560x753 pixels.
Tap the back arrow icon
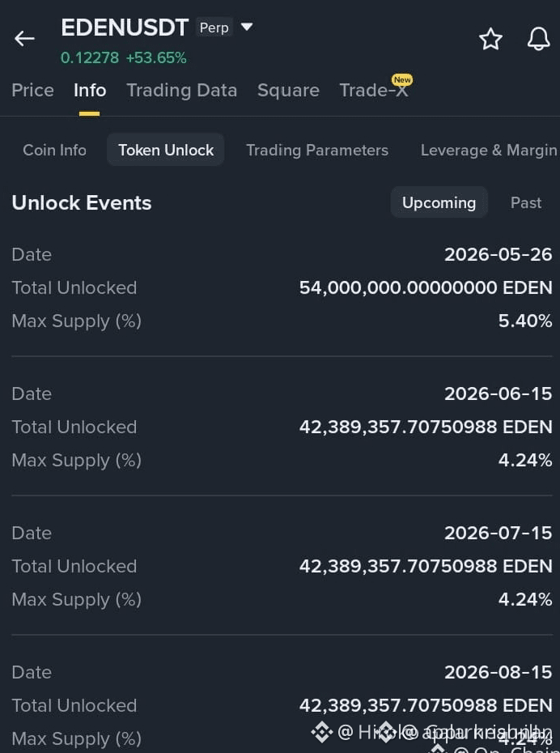coord(24,38)
